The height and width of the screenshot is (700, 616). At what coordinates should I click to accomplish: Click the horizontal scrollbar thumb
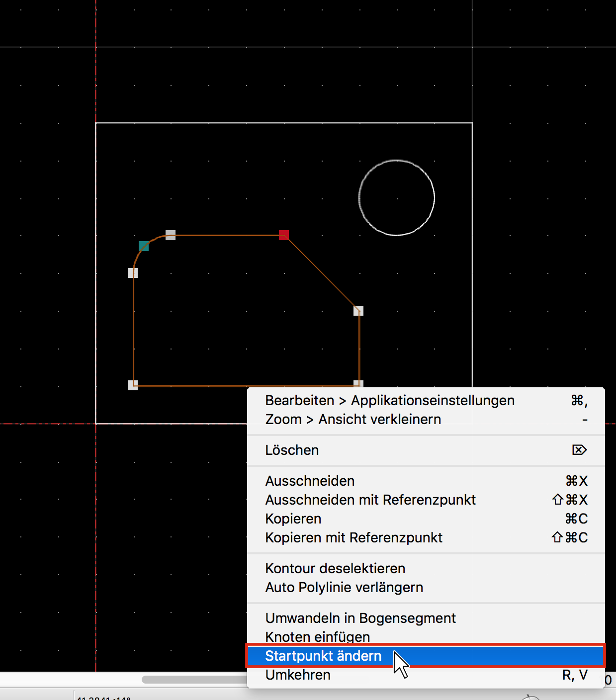coord(194,680)
